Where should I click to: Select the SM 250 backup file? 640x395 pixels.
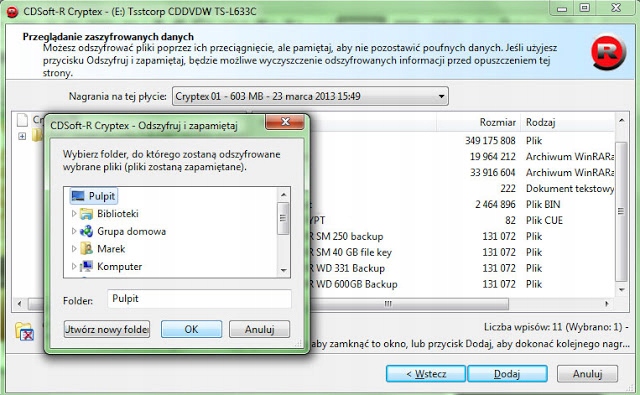[461, 236]
